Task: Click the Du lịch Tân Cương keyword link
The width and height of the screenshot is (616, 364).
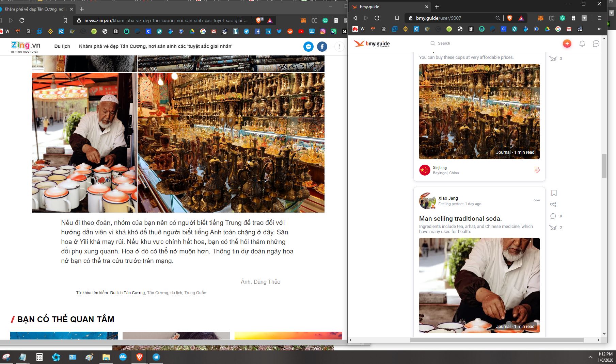Action: pos(127,293)
